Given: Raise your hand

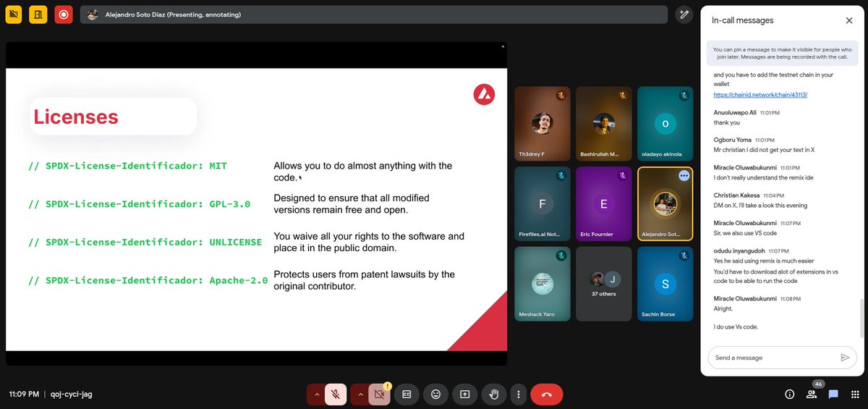Looking at the screenshot, I should click(x=494, y=395).
